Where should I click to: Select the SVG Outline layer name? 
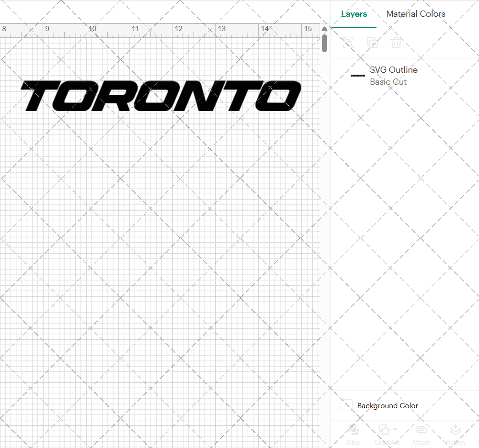pyautogui.click(x=393, y=70)
